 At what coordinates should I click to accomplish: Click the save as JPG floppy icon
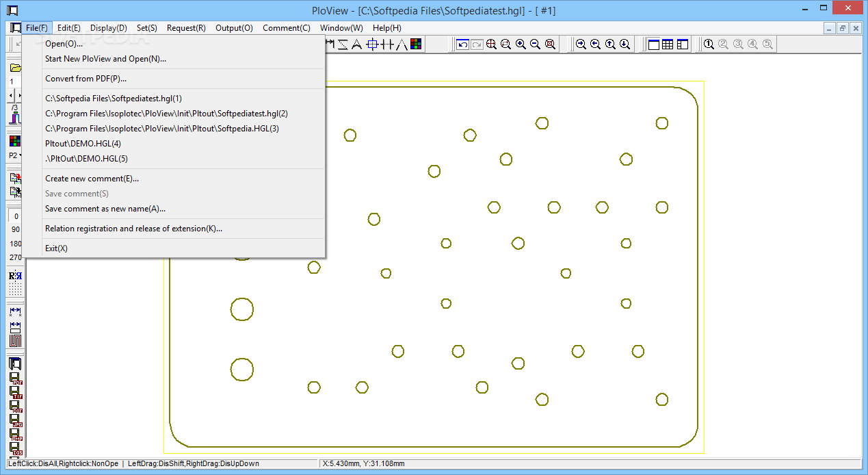16,422
